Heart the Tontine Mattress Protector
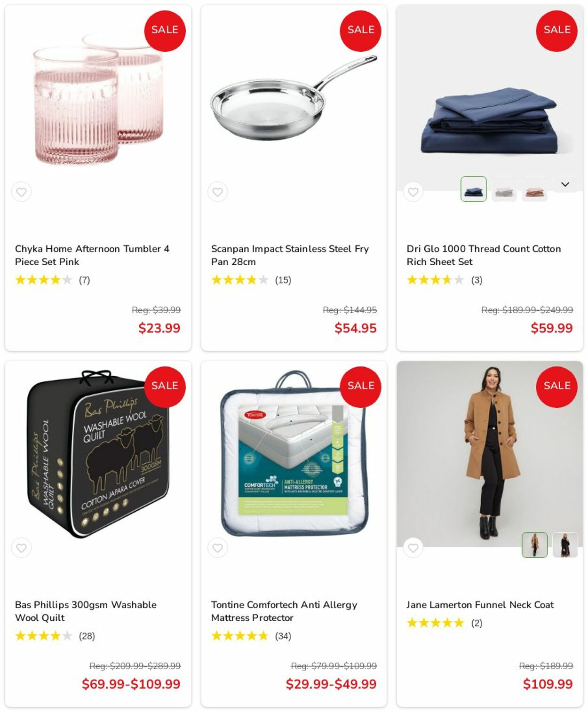 217,548
